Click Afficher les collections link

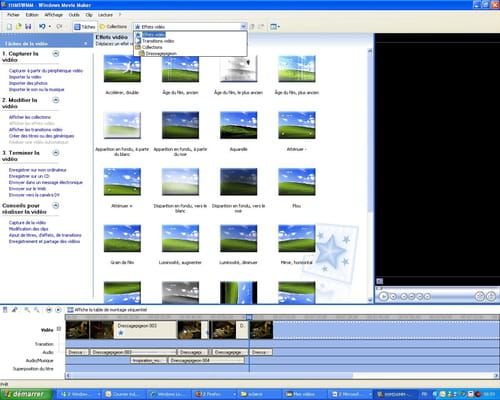coord(30,117)
